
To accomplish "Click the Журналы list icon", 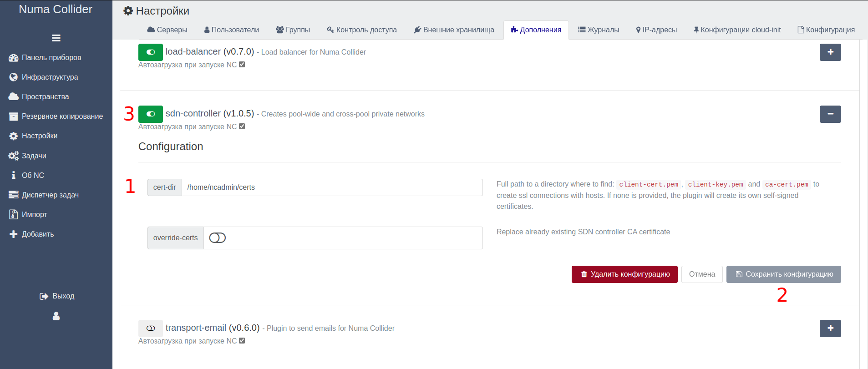I will coord(582,30).
